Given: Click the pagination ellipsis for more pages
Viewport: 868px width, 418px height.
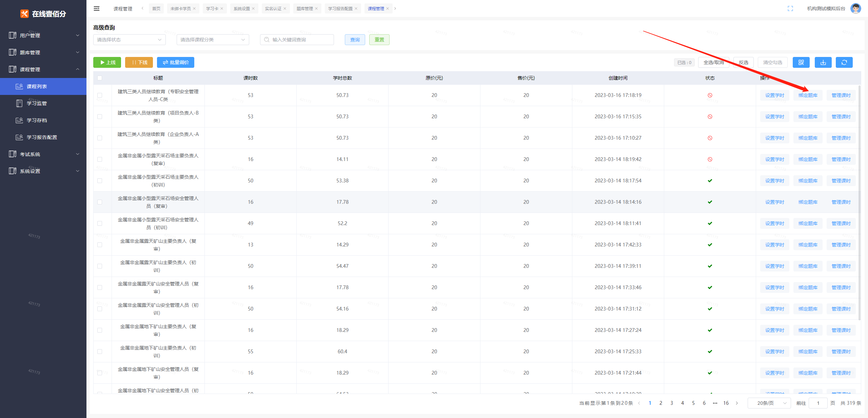Looking at the screenshot, I should click(x=715, y=403).
